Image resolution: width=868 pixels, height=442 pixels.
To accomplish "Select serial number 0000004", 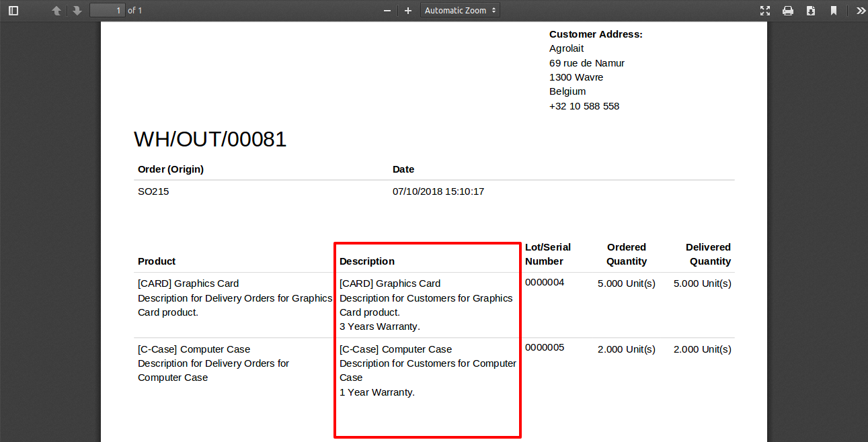I will 545,282.
